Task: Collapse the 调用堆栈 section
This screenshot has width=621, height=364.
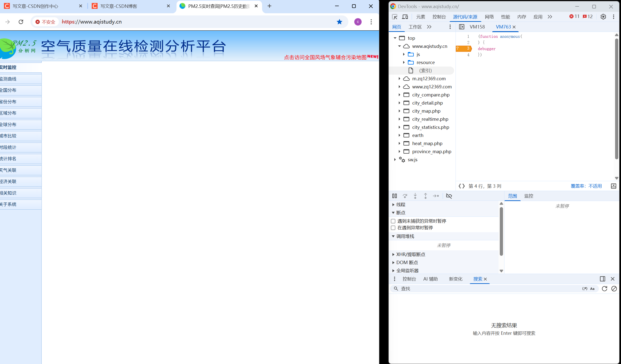Action: [x=393, y=236]
